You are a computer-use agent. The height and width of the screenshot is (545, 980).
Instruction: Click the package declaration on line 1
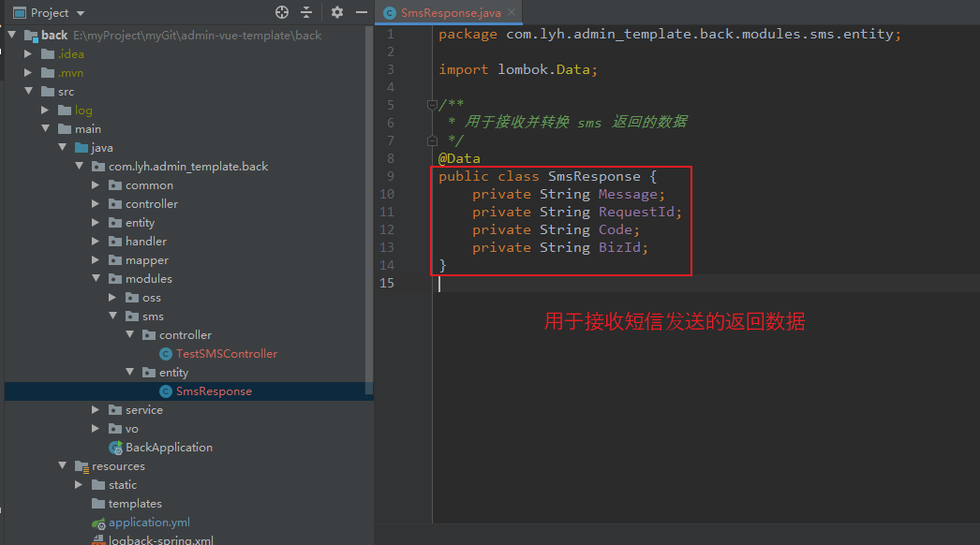click(x=669, y=34)
